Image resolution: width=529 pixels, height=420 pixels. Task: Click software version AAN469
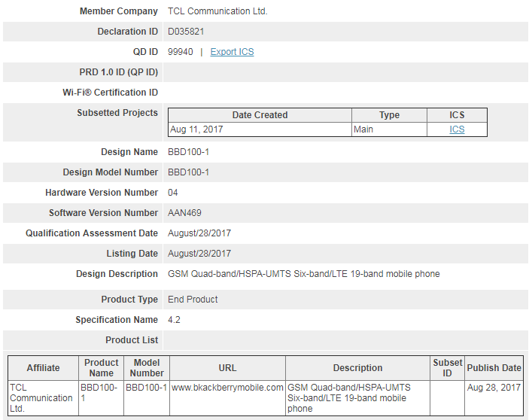coord(184,213)
